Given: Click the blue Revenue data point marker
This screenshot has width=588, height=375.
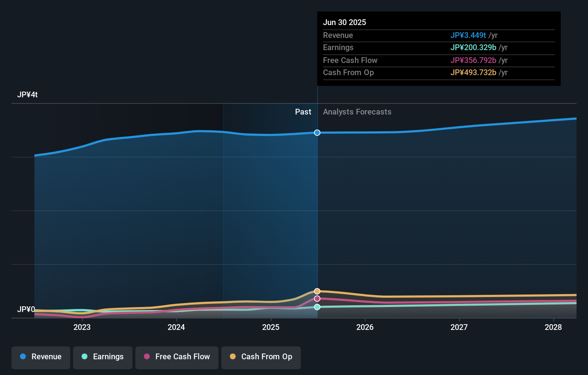Looking at the screenshot, I should pyautogui.click(x=317, y=133).
